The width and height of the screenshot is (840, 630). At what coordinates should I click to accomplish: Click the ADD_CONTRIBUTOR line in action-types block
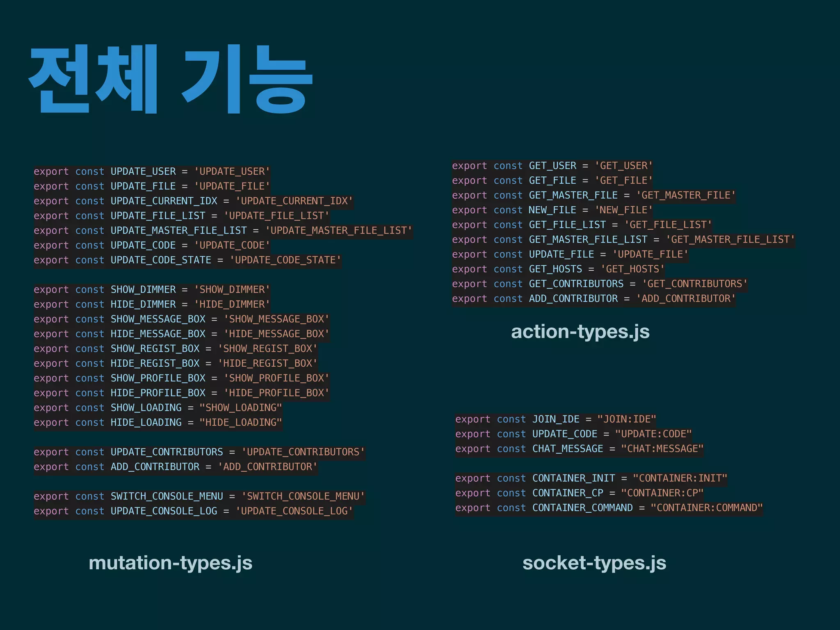[x=593, y=299]
